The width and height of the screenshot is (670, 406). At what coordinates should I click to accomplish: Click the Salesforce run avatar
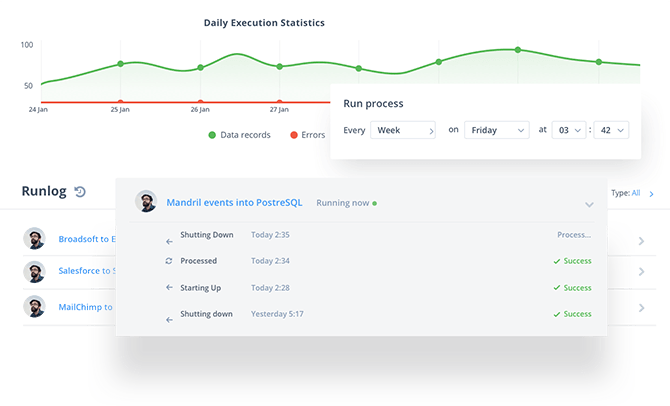[37, 271]
